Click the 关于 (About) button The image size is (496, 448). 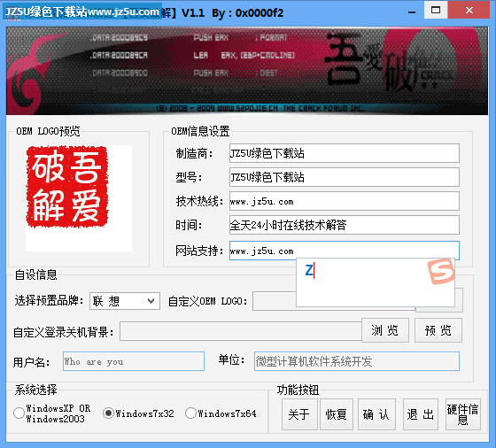pos(299,414)
